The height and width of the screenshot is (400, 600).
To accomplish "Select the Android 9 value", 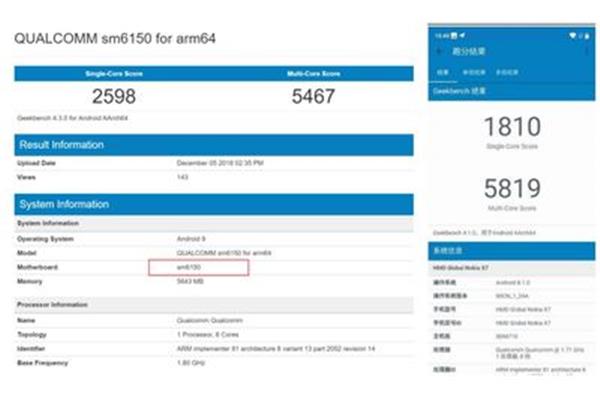I will coord(191,239).
